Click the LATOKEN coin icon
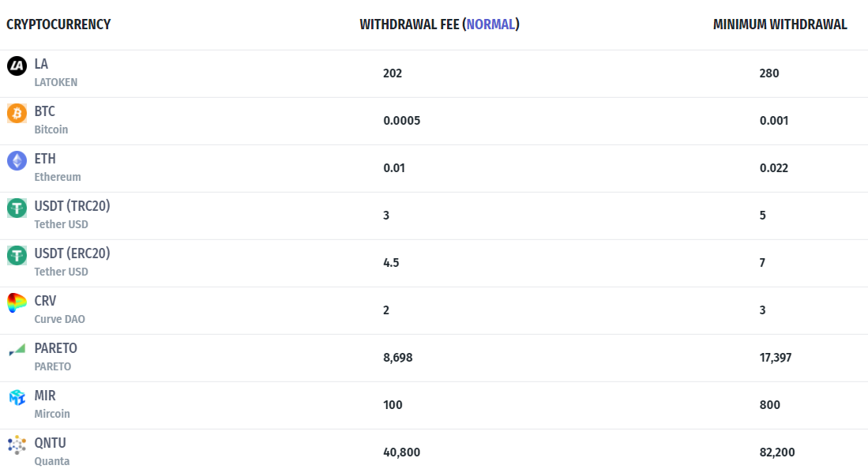 point(17,66)
